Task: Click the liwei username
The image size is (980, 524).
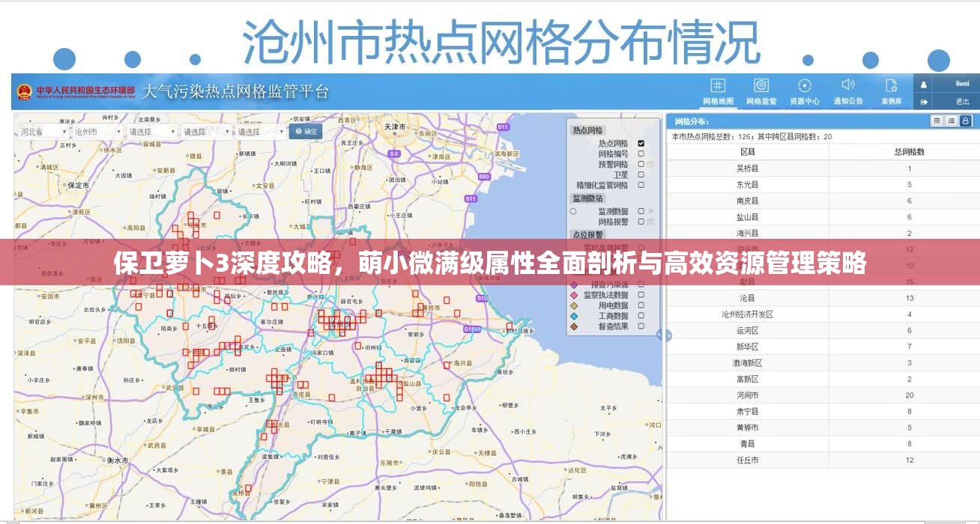Action: pos(962,84)
